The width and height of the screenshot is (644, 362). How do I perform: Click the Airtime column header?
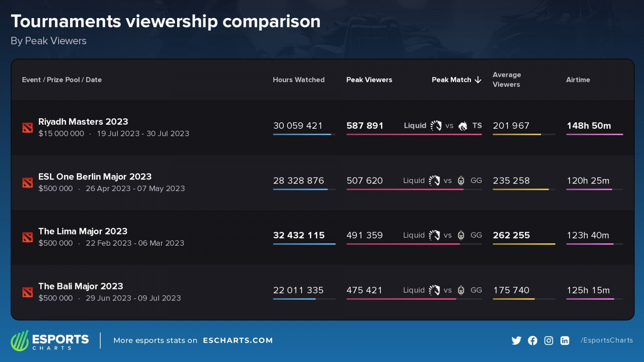click(x=578, y=80)
